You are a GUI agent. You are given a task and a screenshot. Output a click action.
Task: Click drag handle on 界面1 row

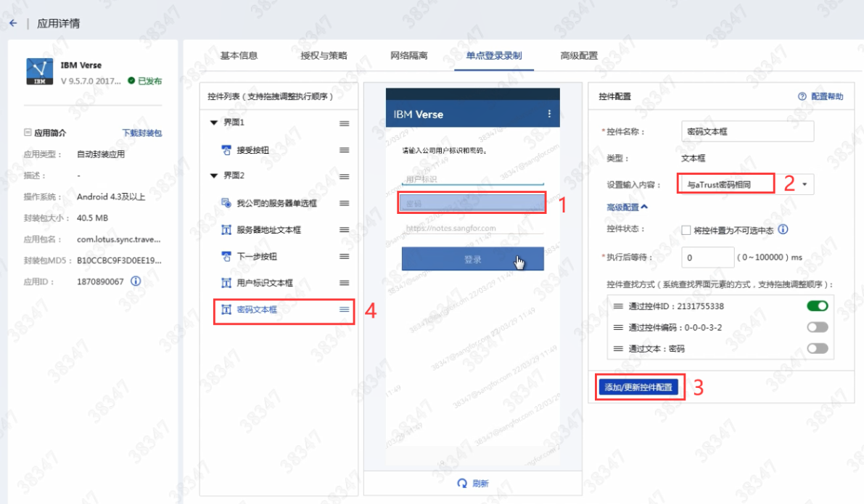(345, 123)
